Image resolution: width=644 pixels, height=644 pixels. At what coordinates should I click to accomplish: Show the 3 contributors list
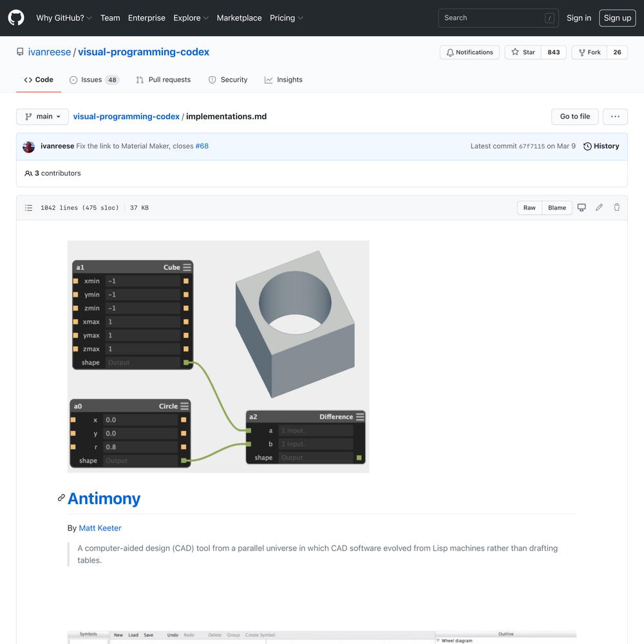pyautogui.click(x=53, y=173)
